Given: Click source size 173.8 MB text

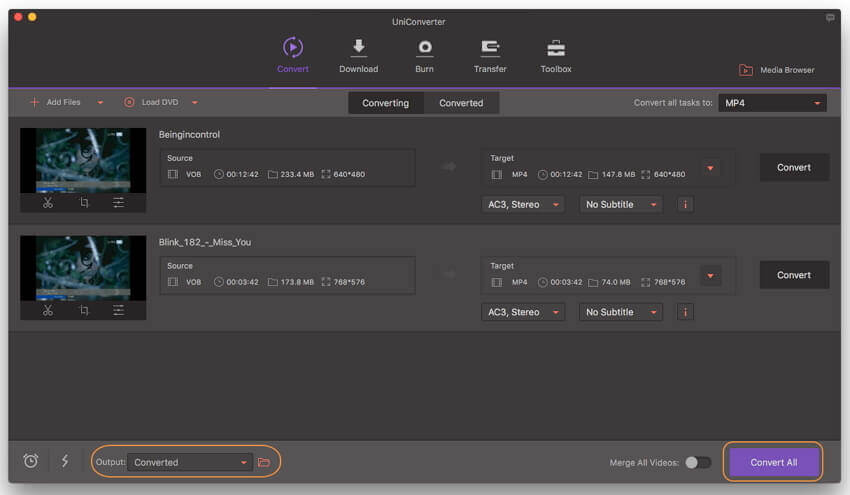Looking at the screenshot, I should pos(297,282).
